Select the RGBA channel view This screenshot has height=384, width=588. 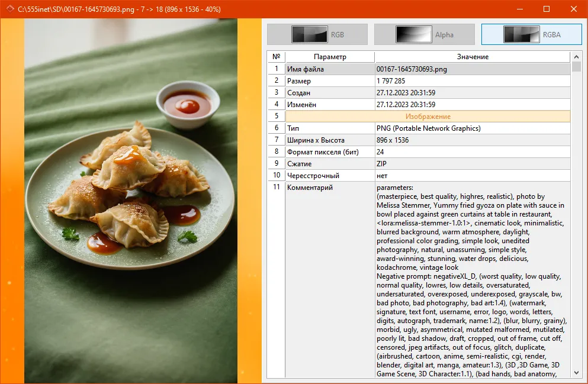pyautogui.click(x=531, y=34)
